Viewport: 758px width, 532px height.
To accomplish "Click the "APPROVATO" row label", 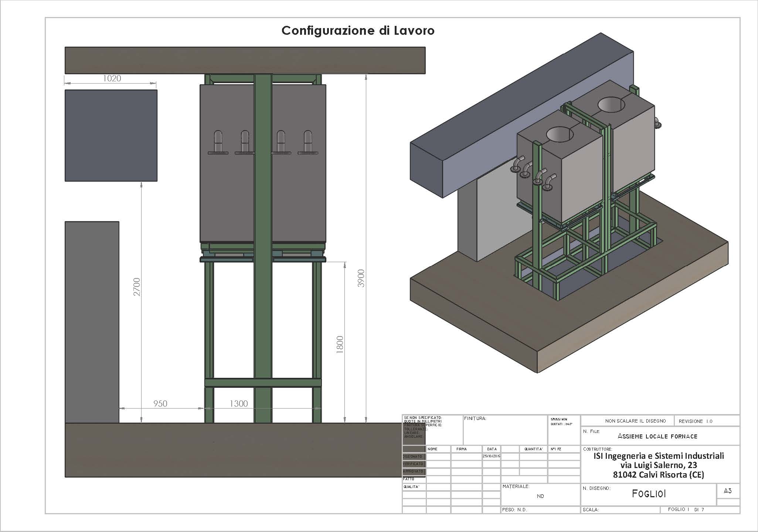I will pos(413,471).
